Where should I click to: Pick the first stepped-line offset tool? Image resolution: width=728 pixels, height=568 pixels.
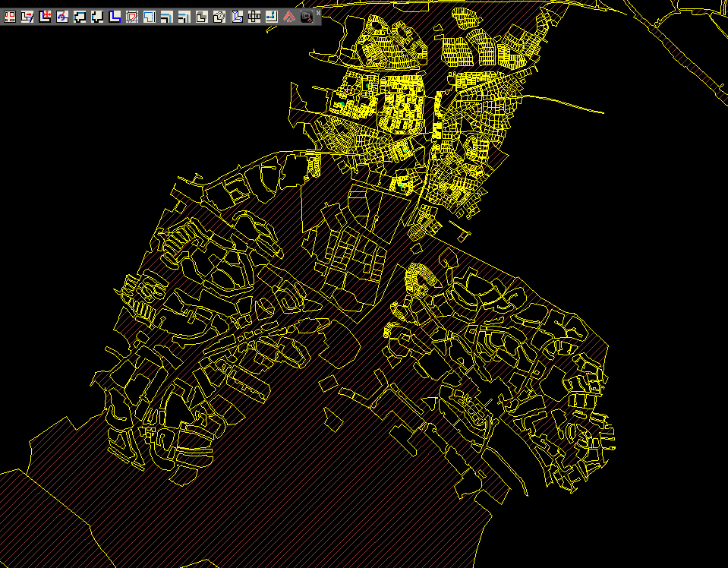pos(165,14)
